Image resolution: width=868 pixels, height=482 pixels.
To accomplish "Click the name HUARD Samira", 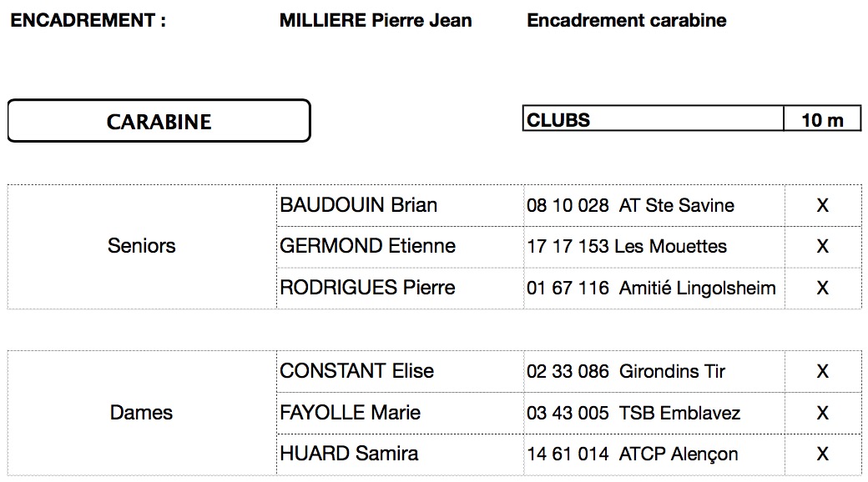I will (x=349, y=454).
